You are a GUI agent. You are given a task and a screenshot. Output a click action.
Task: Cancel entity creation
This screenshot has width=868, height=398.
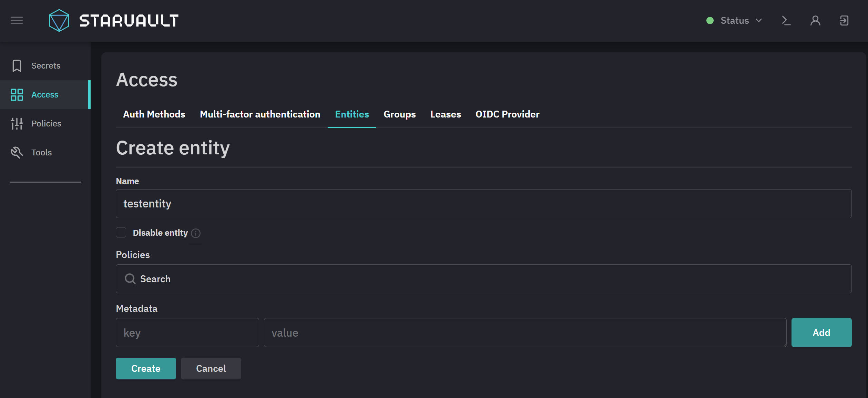211,368
